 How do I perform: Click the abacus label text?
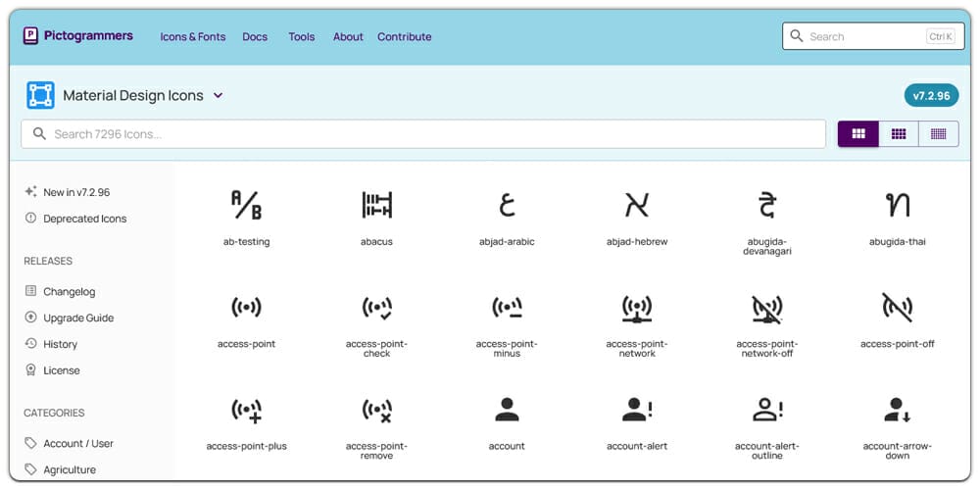click(x=377, y=241)
